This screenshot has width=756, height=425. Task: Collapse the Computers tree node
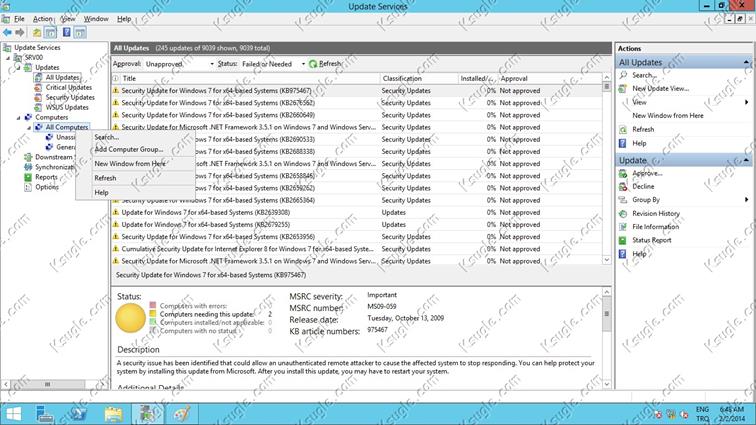tap(18, 118)
